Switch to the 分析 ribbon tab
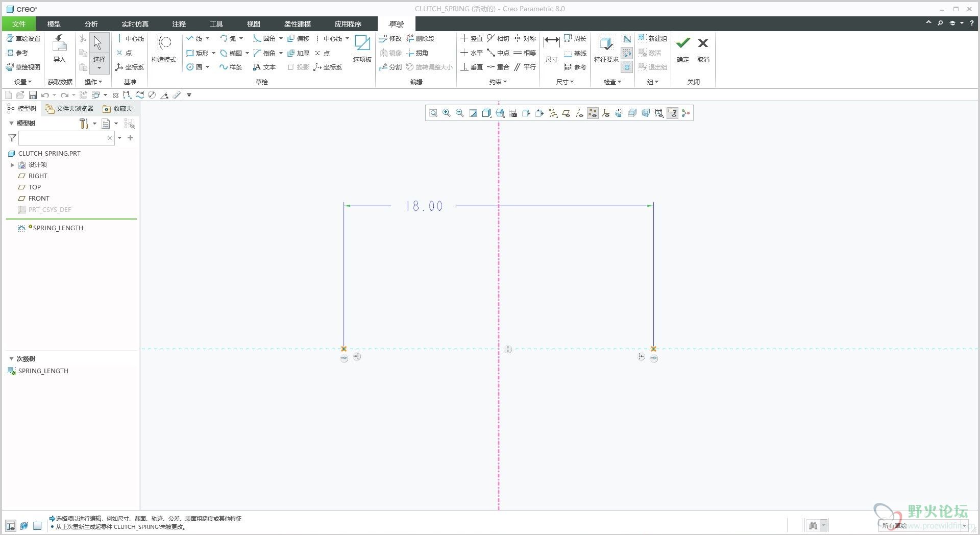The width and height of the screenshot is (980, 535). coord(91,24)
